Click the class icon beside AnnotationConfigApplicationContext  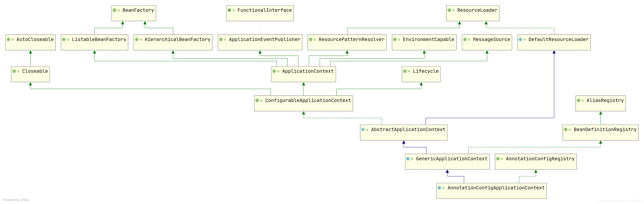(x=439, y=188)
